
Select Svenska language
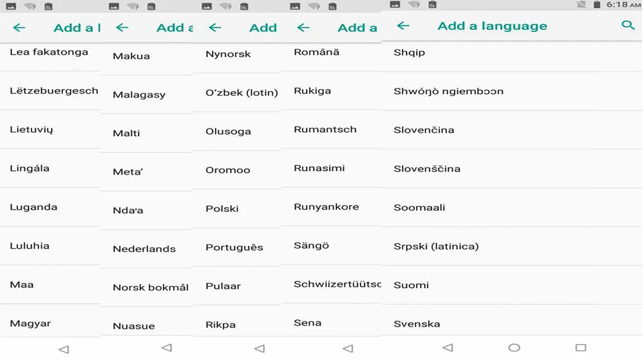[511, 324]
